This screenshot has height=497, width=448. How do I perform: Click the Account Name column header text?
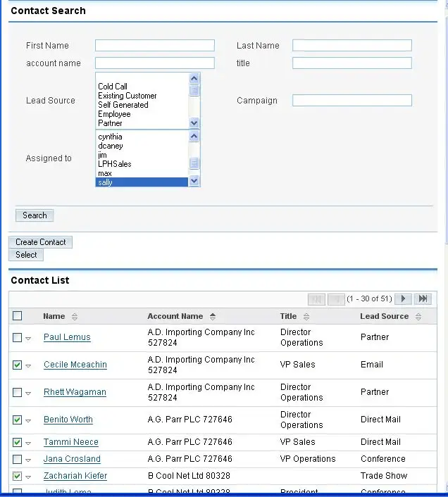click(x=175, y=316)
